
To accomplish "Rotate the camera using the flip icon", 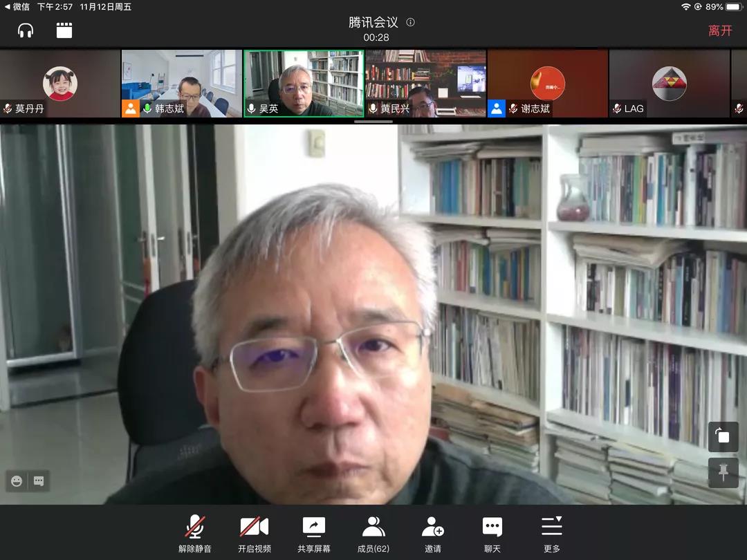I will coord(723,436).
